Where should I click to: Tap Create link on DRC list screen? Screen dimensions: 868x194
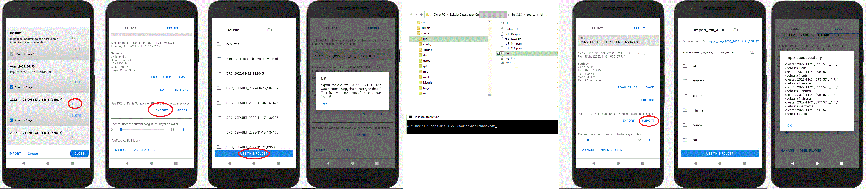coord(33,154)
